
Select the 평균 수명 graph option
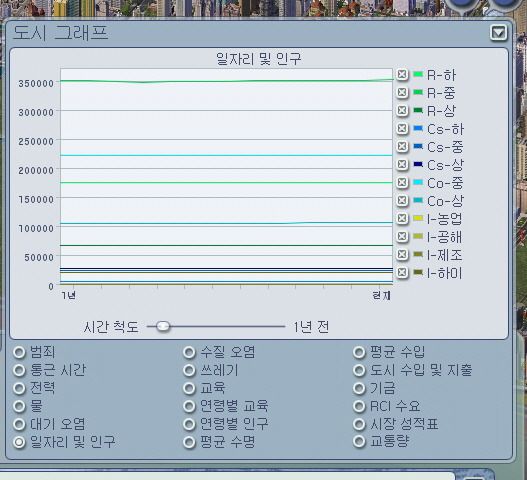tap(189, 442)
